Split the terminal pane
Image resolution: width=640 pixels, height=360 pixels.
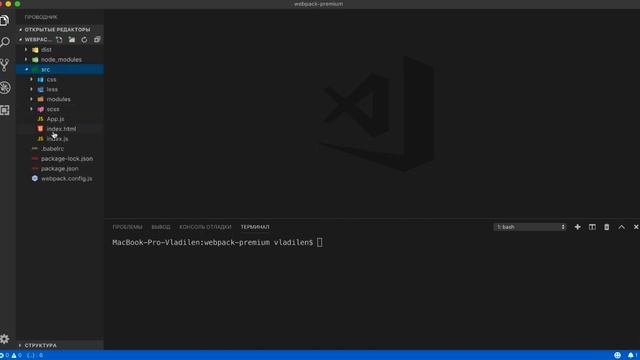592,227
